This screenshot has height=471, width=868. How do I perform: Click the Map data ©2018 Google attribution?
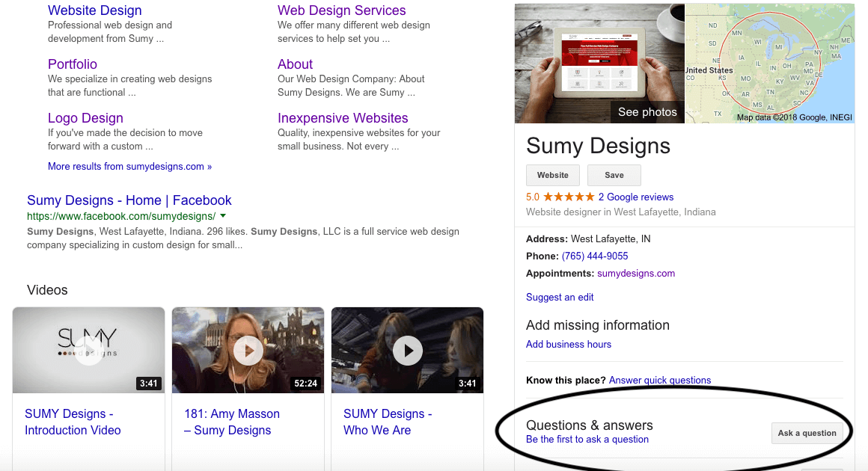[795, 117]
